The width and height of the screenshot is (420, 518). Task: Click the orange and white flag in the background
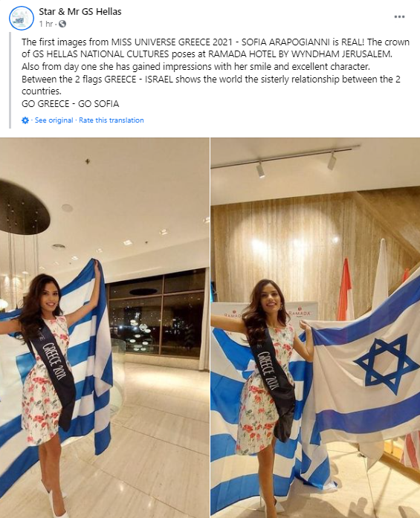click(345, 291)
